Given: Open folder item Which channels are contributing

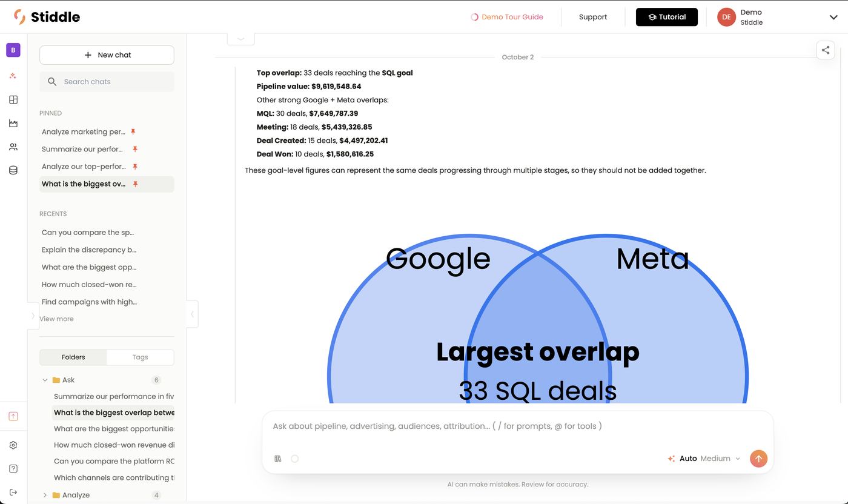Looking at the screenshot, I should click(x=113, y=477).
